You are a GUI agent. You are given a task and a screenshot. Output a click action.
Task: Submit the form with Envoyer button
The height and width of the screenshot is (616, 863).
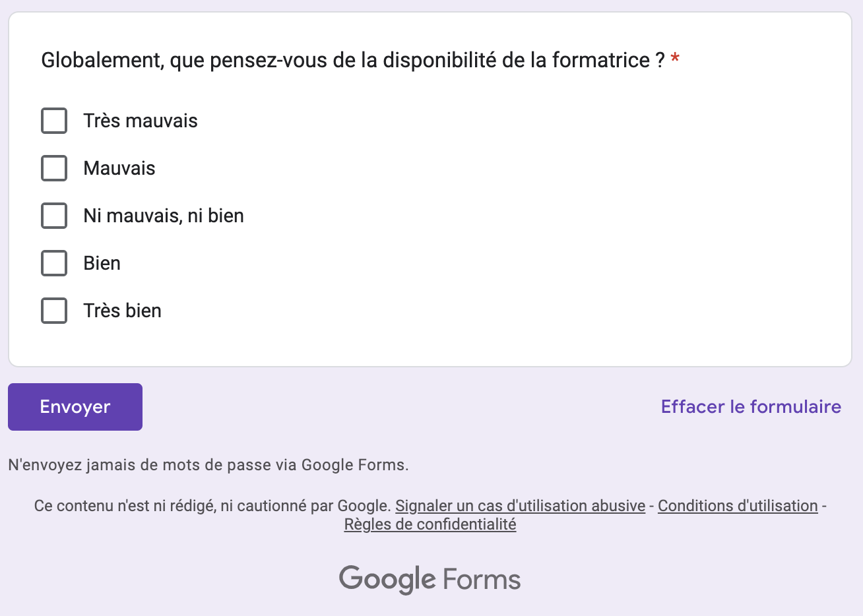click(x=75, y=407)
